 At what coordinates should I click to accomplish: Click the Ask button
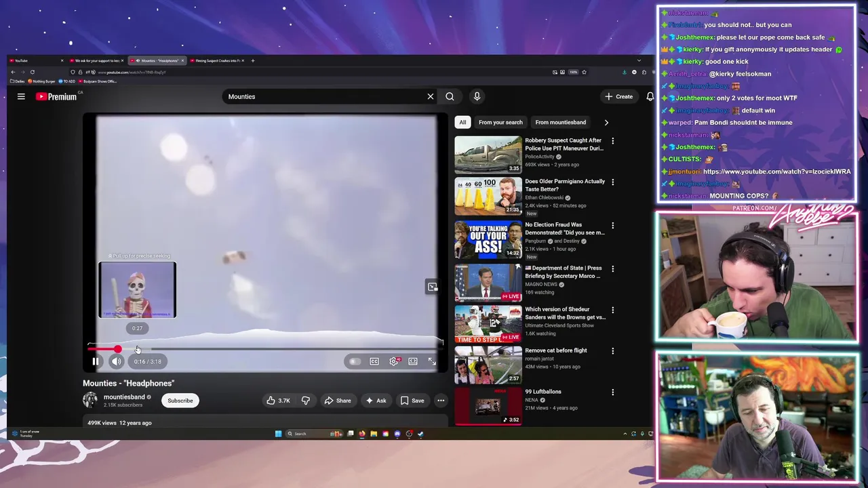pos(376,401)
